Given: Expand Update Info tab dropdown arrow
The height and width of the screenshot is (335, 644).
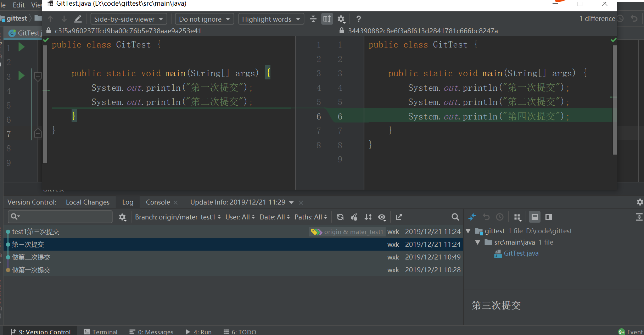Looking at the screenshot, I should (291, 202).
